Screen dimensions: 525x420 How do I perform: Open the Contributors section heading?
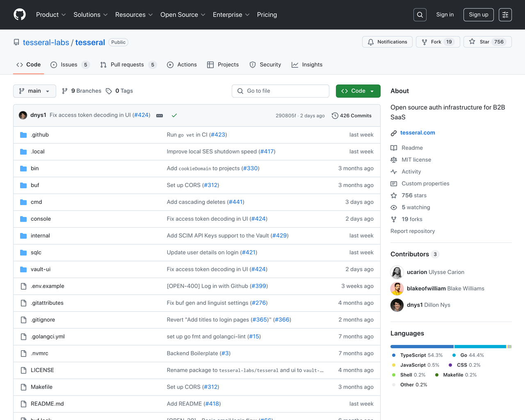pyautogui.click(x=415, y=254)
